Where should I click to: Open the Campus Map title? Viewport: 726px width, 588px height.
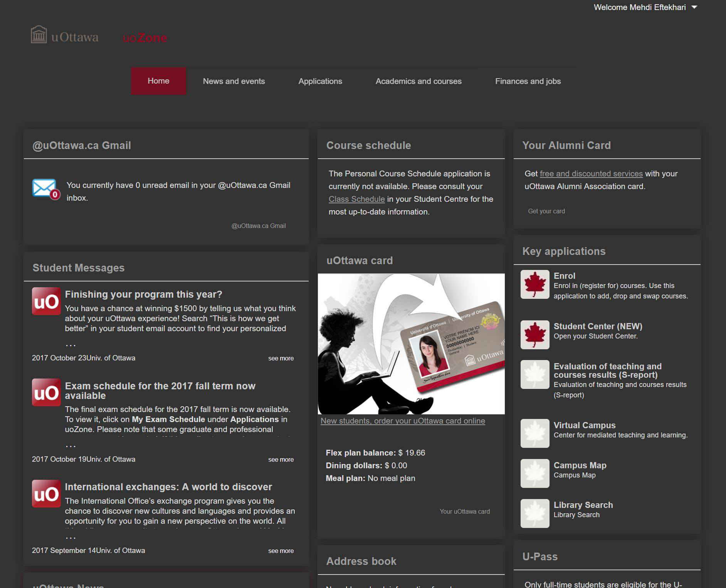point(580,466)
